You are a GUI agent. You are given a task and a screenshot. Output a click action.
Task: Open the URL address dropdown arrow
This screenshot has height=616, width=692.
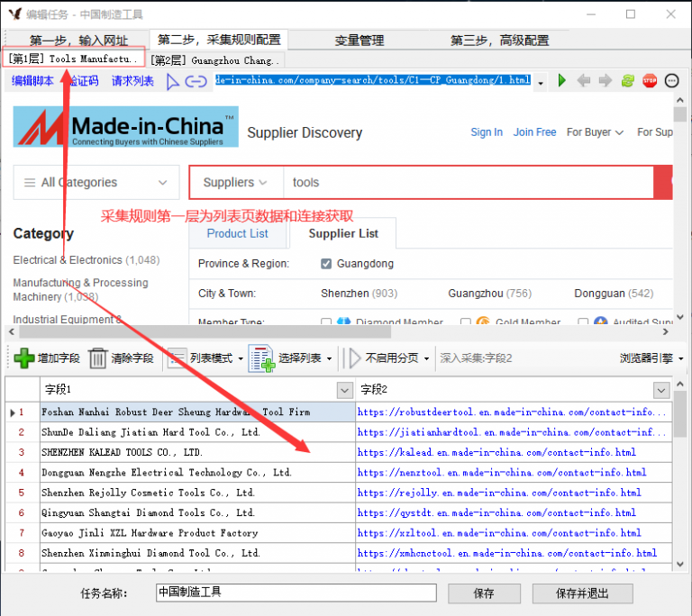(541, 83)
